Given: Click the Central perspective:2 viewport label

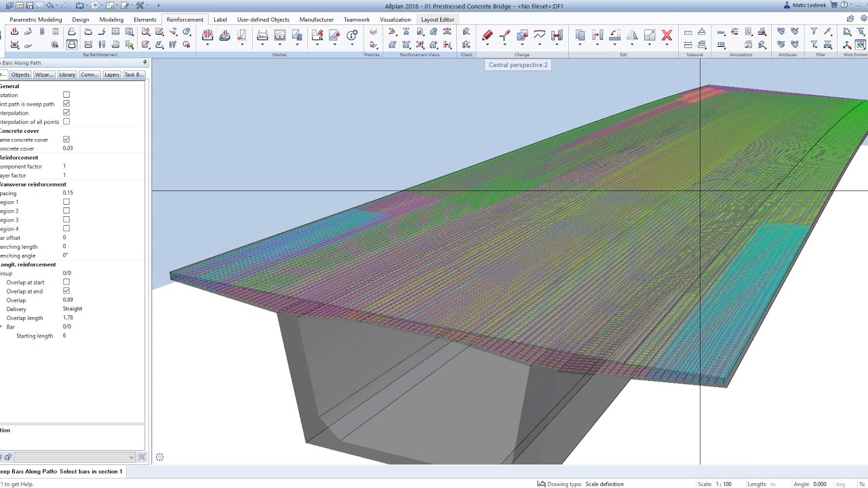Looking at the screenshot, I should pos(518,65).
